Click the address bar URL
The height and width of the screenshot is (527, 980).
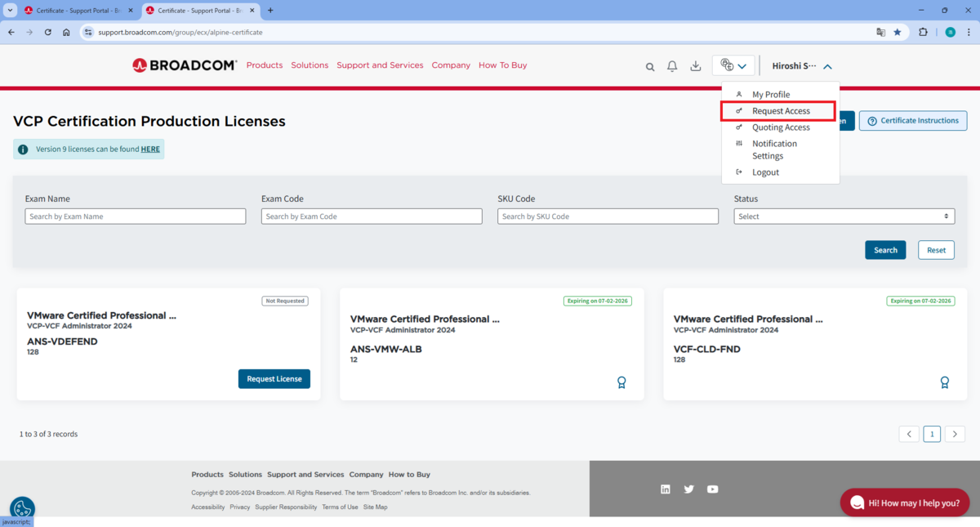coord(180,32)
